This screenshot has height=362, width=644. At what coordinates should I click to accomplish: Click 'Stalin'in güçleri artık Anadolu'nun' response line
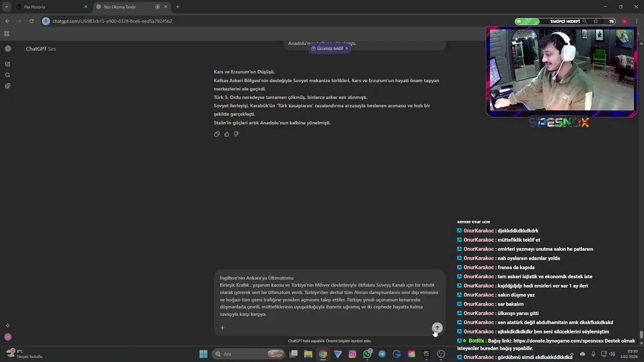(x=272, y=123)
